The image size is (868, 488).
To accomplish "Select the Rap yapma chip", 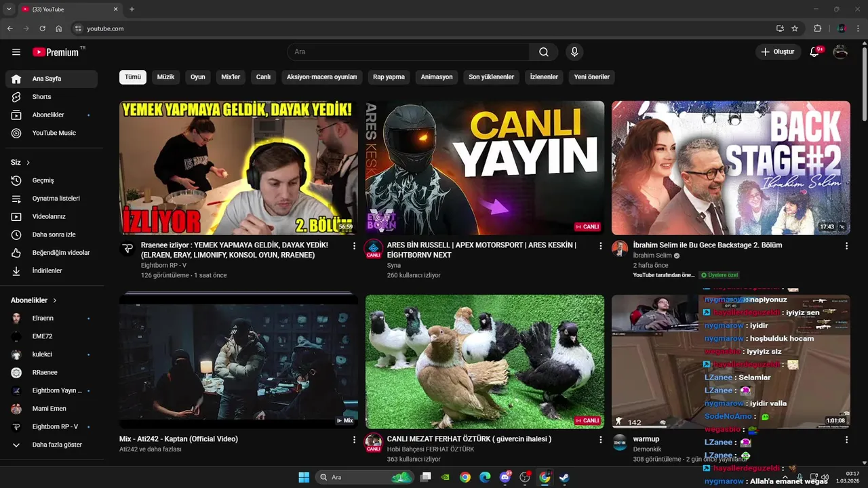I will (389, 77).
